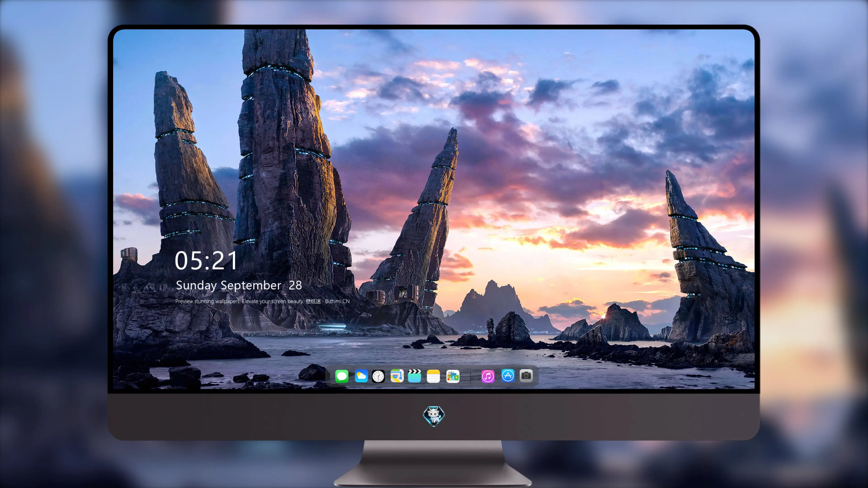Open the yellow Notes app in the dock

(x=433, y=376)
